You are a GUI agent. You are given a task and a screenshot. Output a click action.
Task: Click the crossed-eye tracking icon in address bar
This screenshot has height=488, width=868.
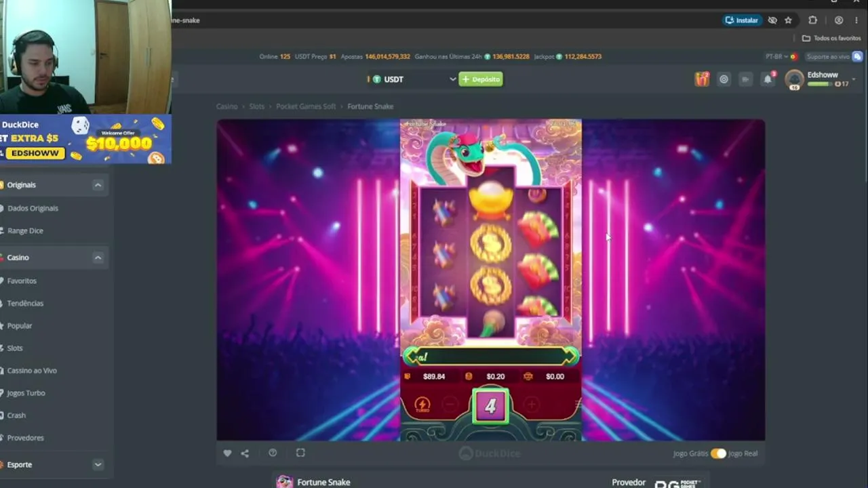point(772,20)
